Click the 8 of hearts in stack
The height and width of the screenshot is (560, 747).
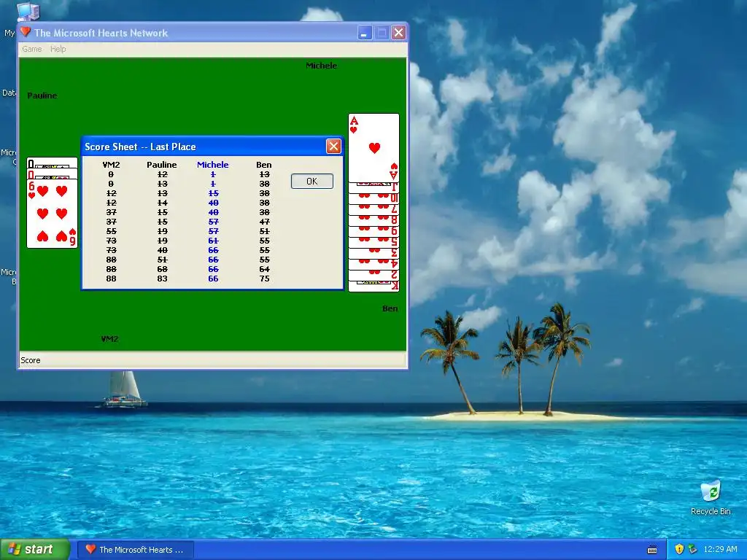(x=374, y=220)
